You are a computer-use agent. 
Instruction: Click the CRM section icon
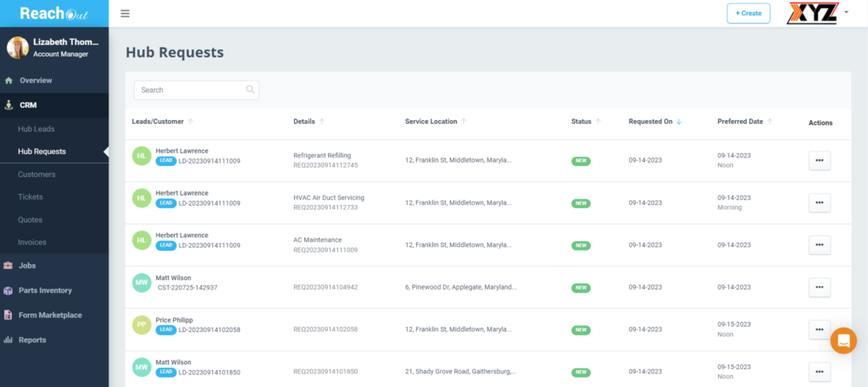coord(8,104)
